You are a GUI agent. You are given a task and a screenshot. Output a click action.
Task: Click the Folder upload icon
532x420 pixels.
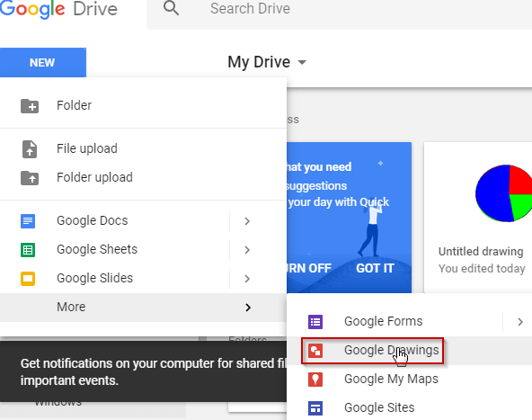point(30,178)
